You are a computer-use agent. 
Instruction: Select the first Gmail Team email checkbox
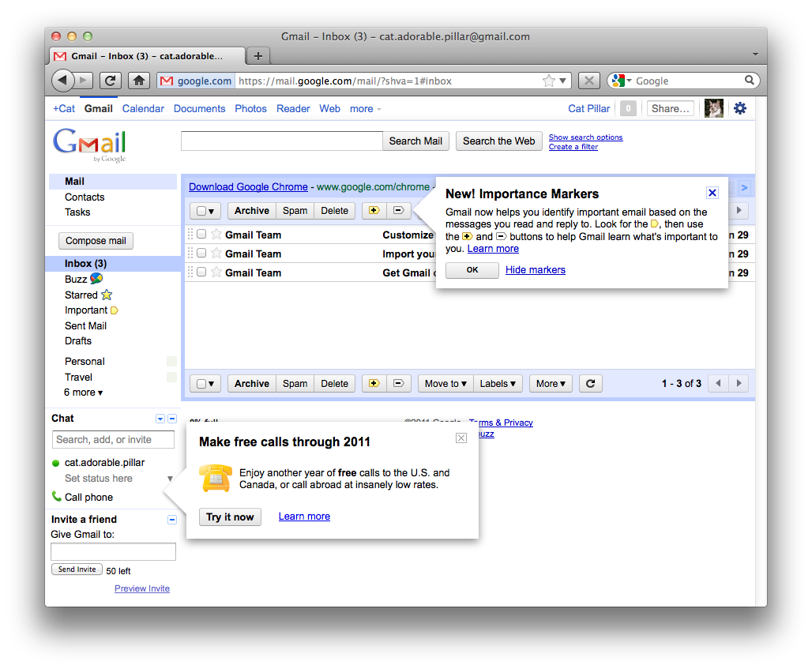pyautogui.click(x=201, y=235)
